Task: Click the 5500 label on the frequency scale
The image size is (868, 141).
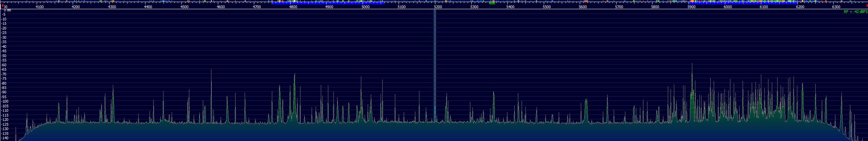Action: coord(546,7)
